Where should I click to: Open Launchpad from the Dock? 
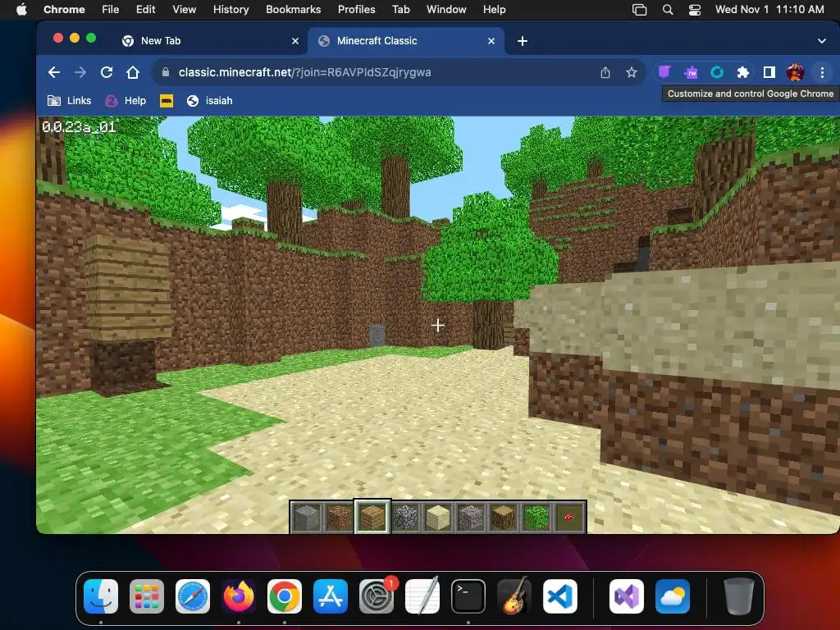pos(147,596)
